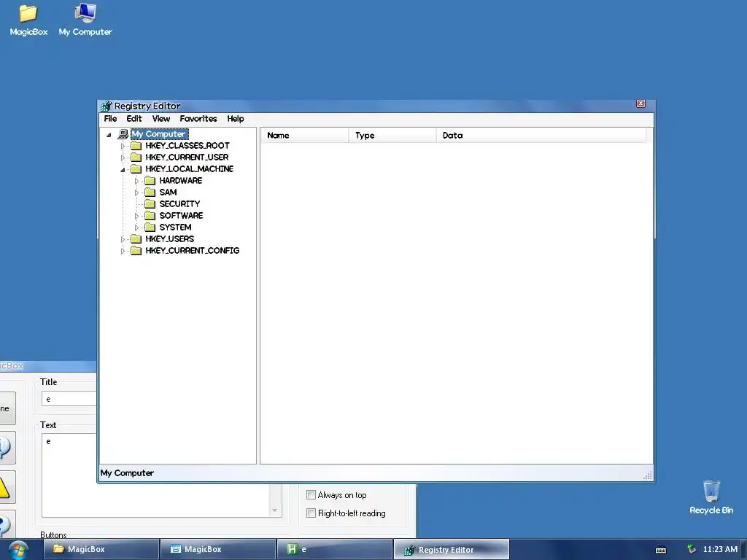This screenshot has height=560, width=747.
Task: Click the Registry Editor title bar icon
Action: pos(106,106)
